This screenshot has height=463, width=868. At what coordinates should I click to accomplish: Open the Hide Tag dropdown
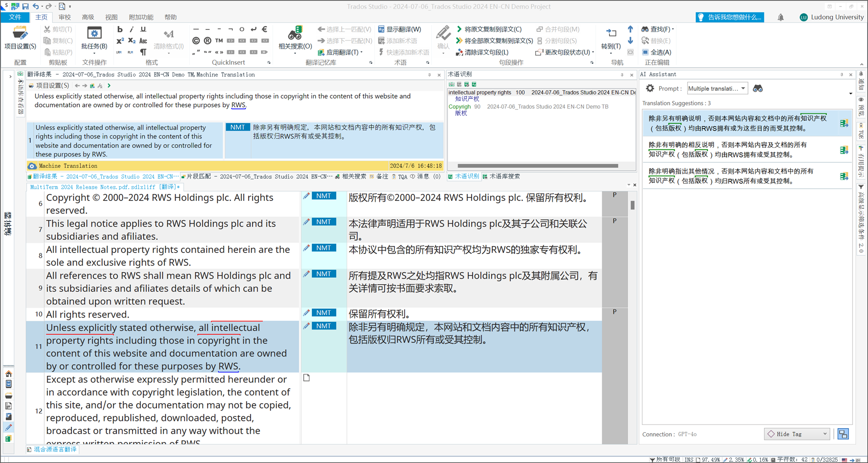coord(798,434)
